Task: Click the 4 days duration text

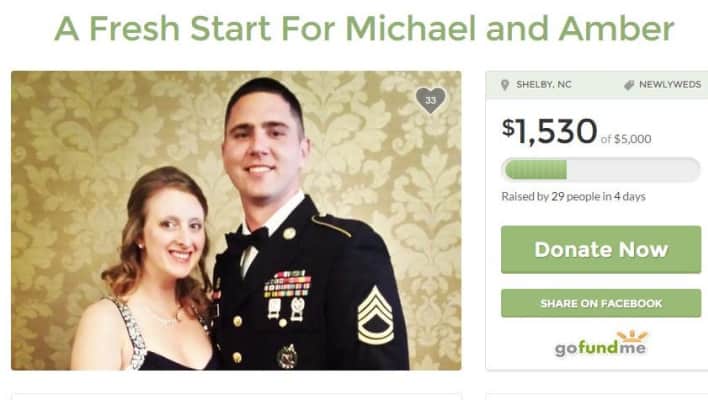Action: [629, 196]
